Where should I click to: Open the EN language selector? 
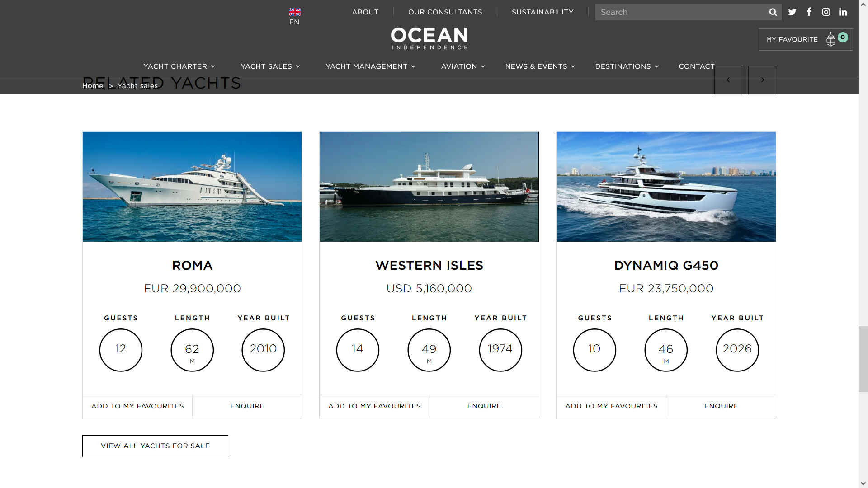pyautogui.click(x=294, y=22)
